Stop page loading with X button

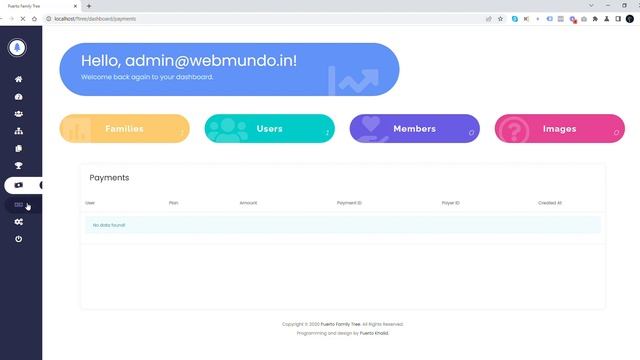23,19
